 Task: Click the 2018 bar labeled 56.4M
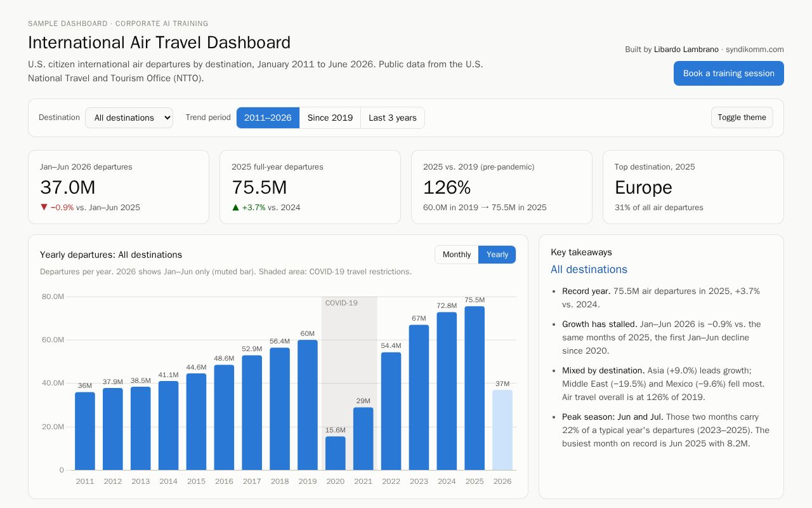coord(280,409)
